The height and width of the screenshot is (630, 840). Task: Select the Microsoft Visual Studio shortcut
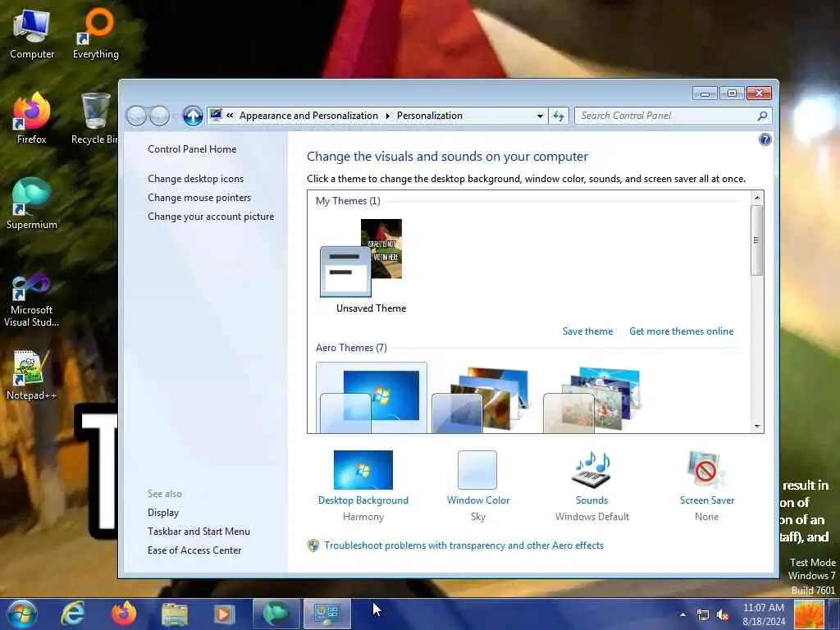(32, 300)
